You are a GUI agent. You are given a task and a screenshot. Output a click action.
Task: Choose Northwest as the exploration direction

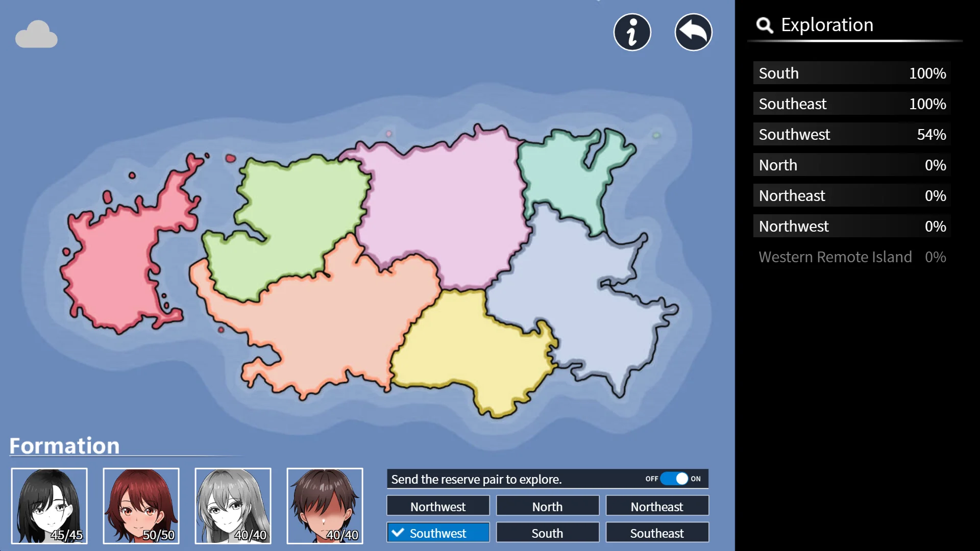[438, 506]
